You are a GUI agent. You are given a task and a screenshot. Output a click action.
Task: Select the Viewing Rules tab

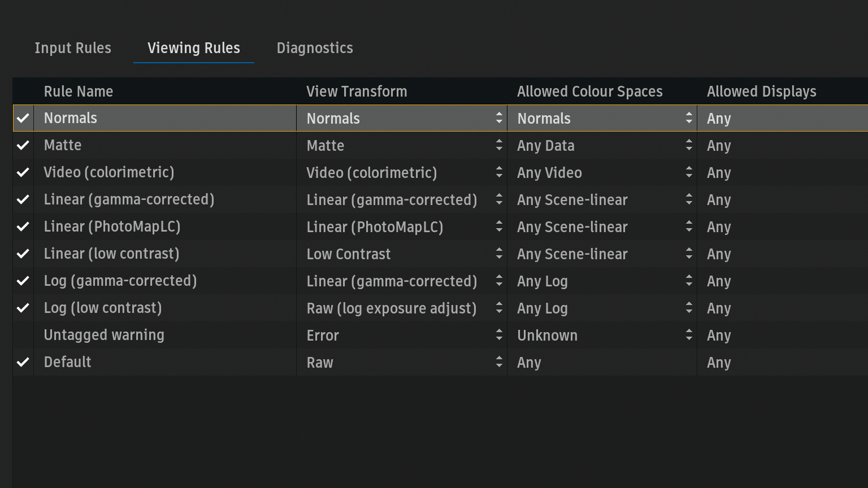point(194,48)
